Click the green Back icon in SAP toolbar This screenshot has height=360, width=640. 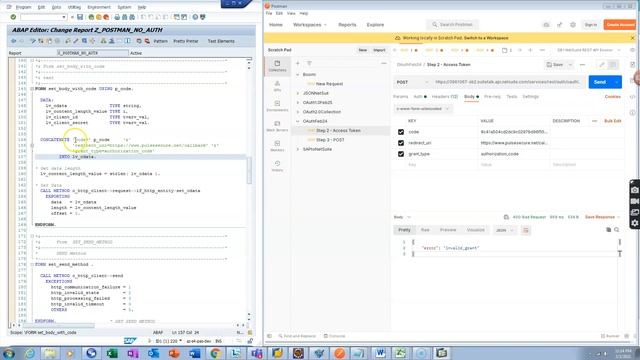click(x=91, y=17)
